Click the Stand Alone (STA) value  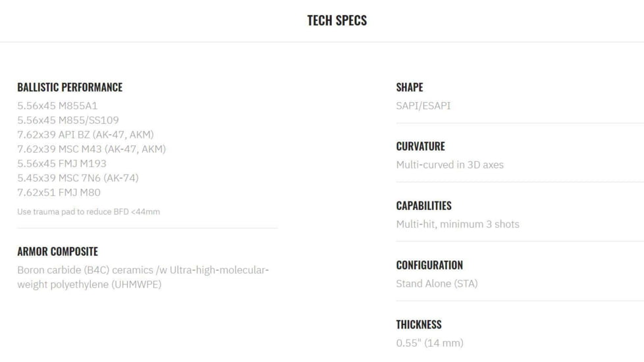click(x=437, y=283)
